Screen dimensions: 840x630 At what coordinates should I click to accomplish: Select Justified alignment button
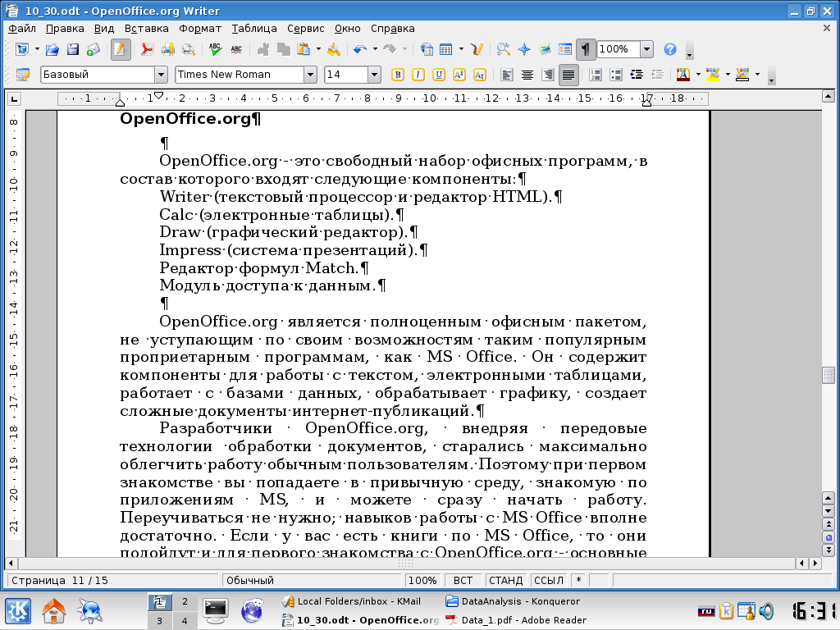click(568, 75)
